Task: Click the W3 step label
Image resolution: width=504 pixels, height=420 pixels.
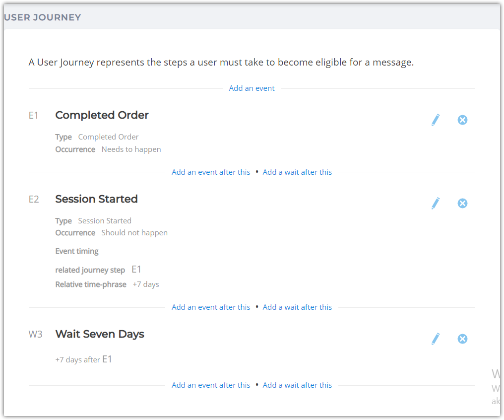Action: coord(35,335)
